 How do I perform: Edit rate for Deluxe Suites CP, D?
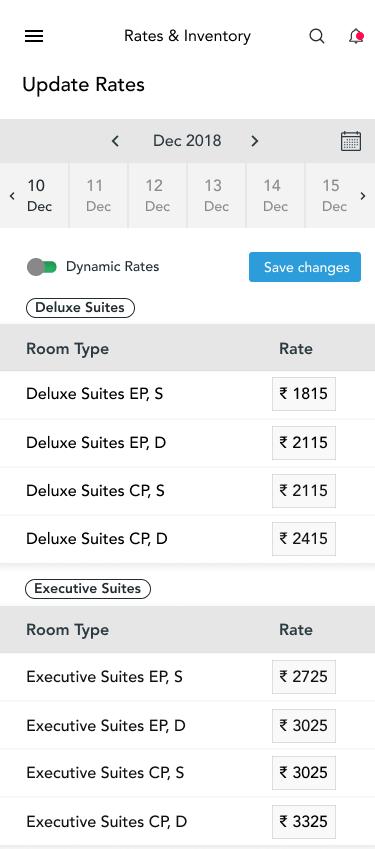pyautogui.click(x=304, y=539)
